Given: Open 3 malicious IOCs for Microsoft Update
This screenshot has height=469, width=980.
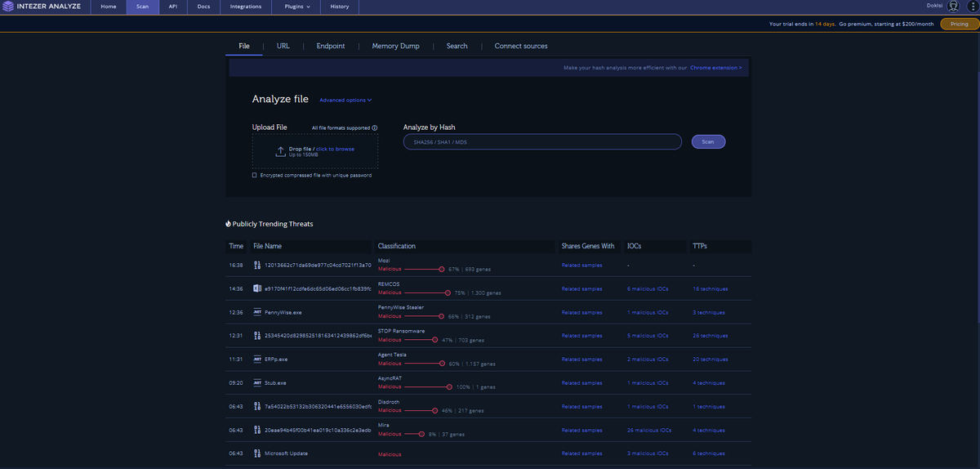Looking at the screenshot, I should (x=648, y=453).
